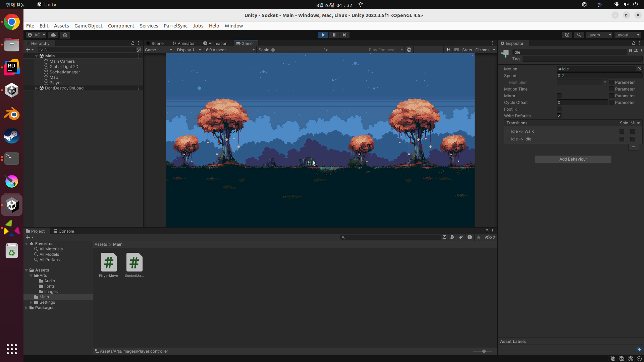
Task: Toggle the Cycle Offset Parameter checkbox
Action: point(611,102)
